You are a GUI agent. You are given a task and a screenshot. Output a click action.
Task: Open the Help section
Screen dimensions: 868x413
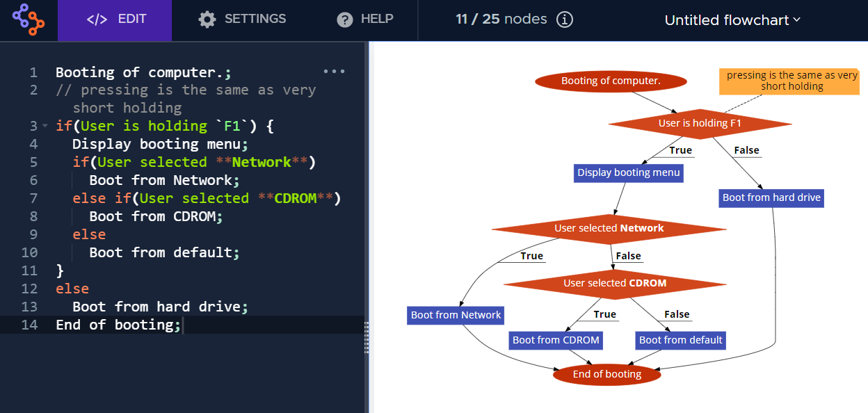click(x=364, y=19)
